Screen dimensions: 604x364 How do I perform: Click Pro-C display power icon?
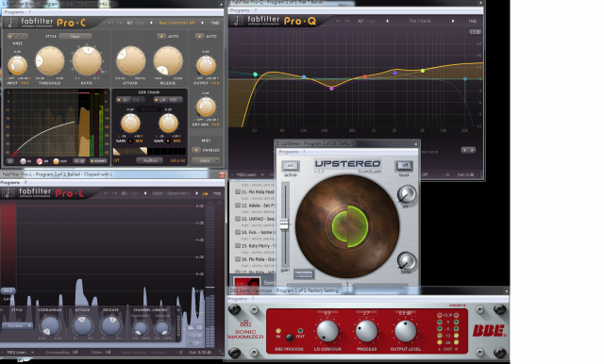pyautogui.click(x=10, y=161)
